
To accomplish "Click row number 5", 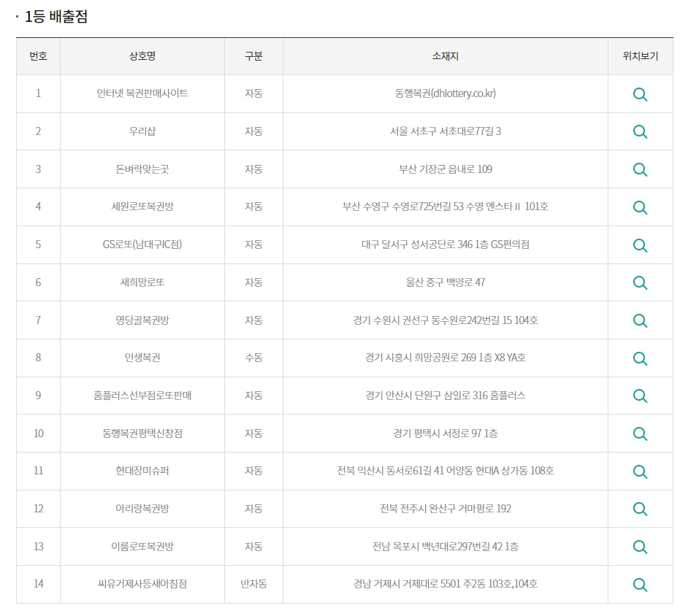I will tap(38, 245).
